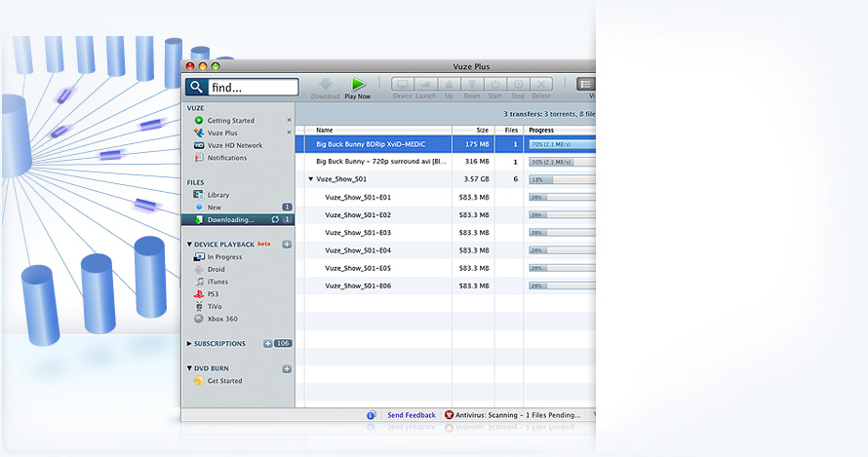868x457 pixels.
Task: Select the New files entry
Action: click(x=215, y=208)
